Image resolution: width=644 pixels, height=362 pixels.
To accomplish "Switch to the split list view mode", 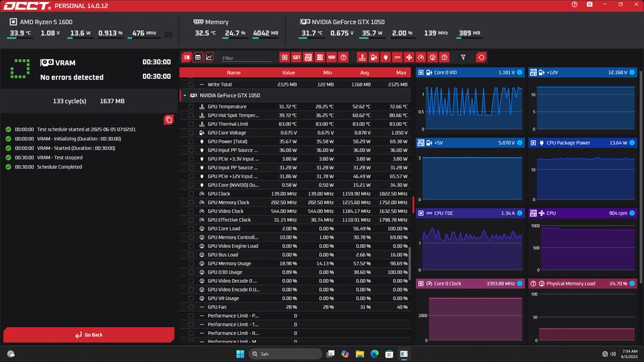I will 187,58.
